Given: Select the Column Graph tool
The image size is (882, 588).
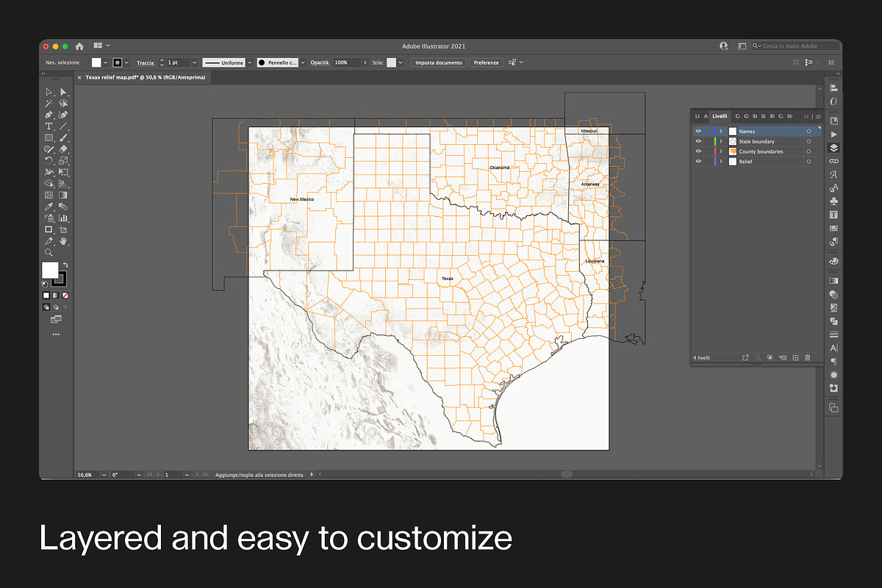Looking at the screenshot, I should pos(63,218).
